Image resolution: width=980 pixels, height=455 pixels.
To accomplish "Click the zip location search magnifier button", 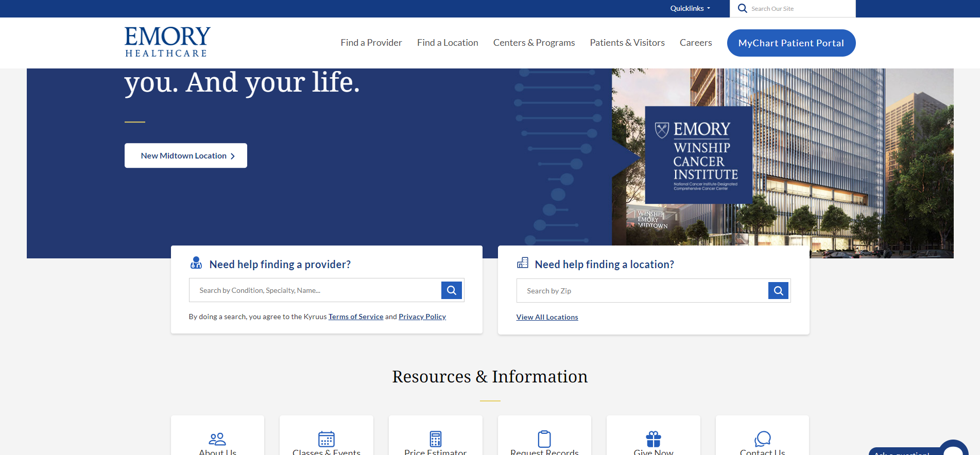I will [x=778, y=291].
